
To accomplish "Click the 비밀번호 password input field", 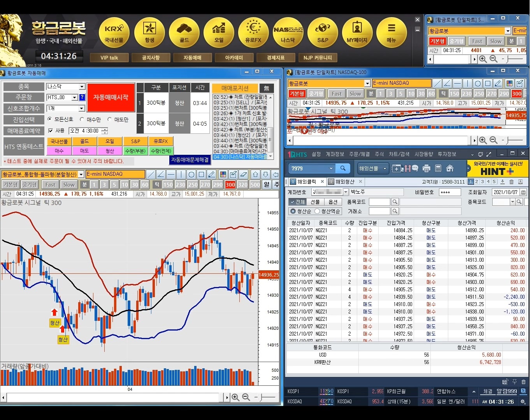I will pyautogui.click(x=450, y=192).
